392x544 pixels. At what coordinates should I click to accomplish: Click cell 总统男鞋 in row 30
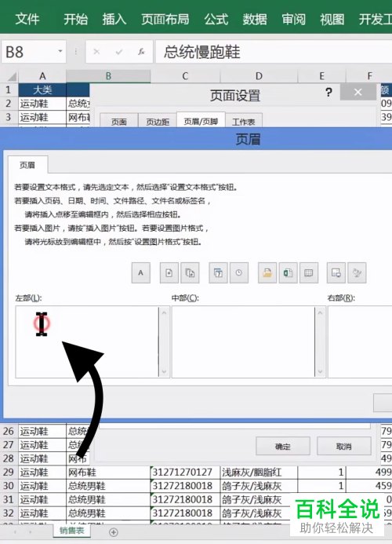coord(108,486)
